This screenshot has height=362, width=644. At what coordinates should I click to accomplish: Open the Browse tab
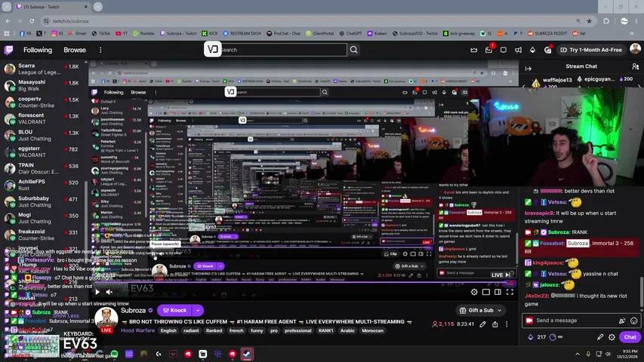click(x=75, y=50)
